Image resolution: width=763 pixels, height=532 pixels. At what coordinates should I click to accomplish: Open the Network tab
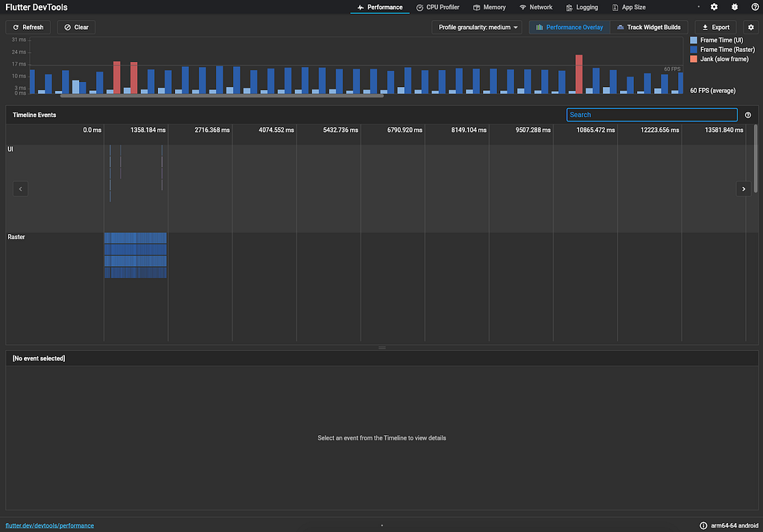pyautogui.click(x=536, y=7)
